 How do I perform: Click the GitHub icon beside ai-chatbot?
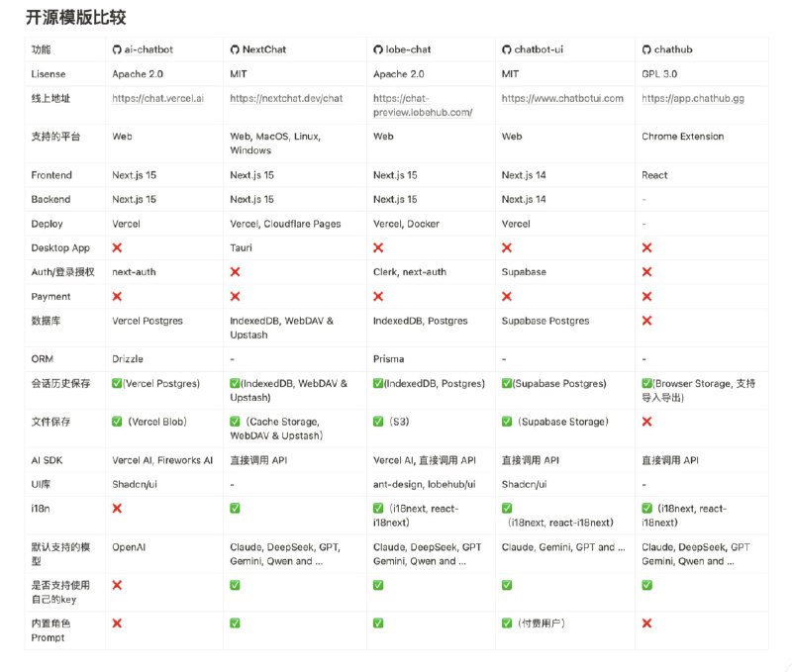[x=117, y=49]
